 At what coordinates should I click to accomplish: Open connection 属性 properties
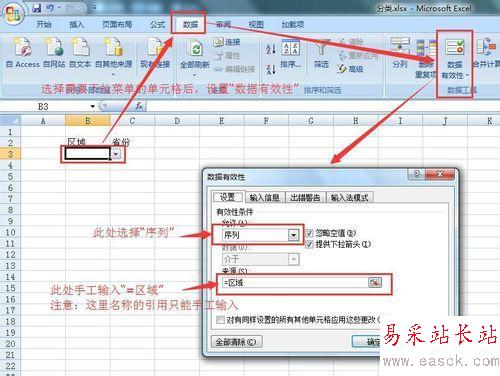pos(228,55)
